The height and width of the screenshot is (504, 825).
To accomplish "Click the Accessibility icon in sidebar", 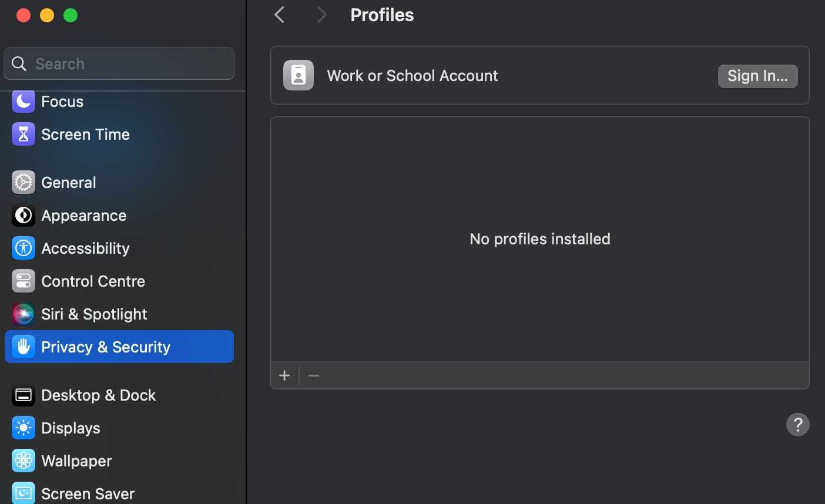I will [x=24, y=248].
